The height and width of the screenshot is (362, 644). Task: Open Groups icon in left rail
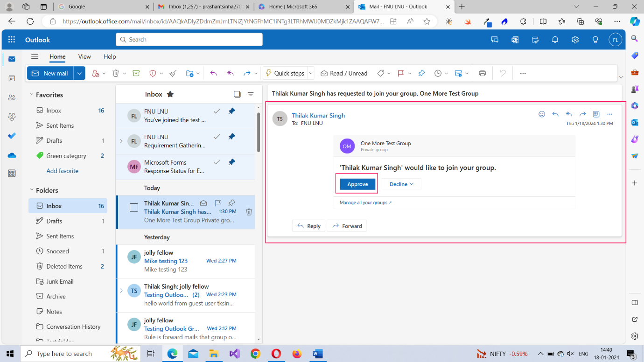(x=12, y=117)
